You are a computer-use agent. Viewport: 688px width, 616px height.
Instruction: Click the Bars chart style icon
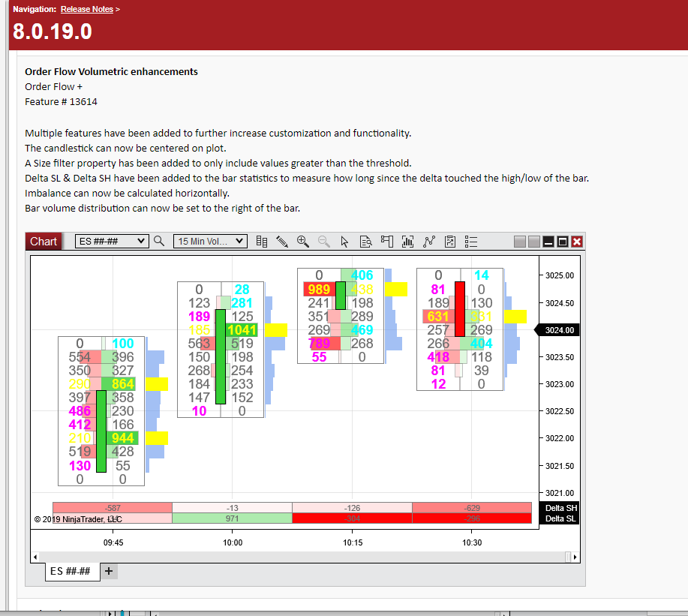pos(262,242)
